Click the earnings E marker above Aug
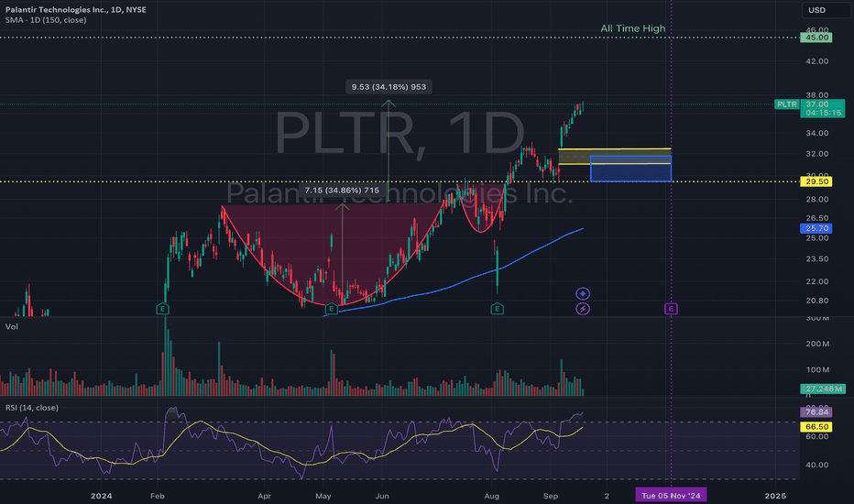854x504 pixels. (x=497, y=309)
